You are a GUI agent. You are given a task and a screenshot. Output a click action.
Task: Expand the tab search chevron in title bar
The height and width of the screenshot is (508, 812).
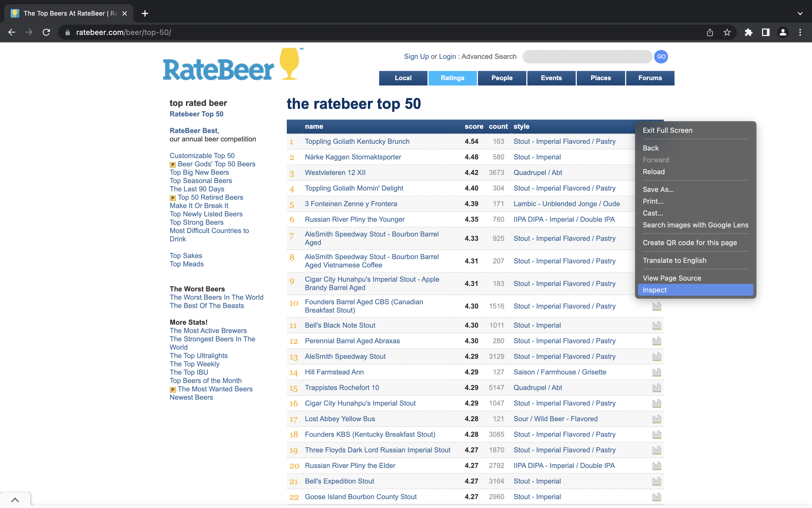[x=800, y=13]
